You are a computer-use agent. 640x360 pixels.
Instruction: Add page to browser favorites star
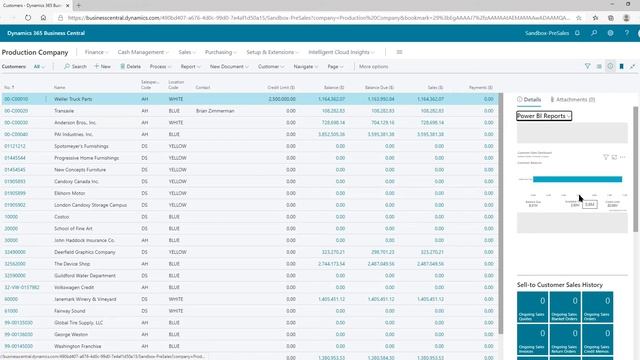point(579,18)
